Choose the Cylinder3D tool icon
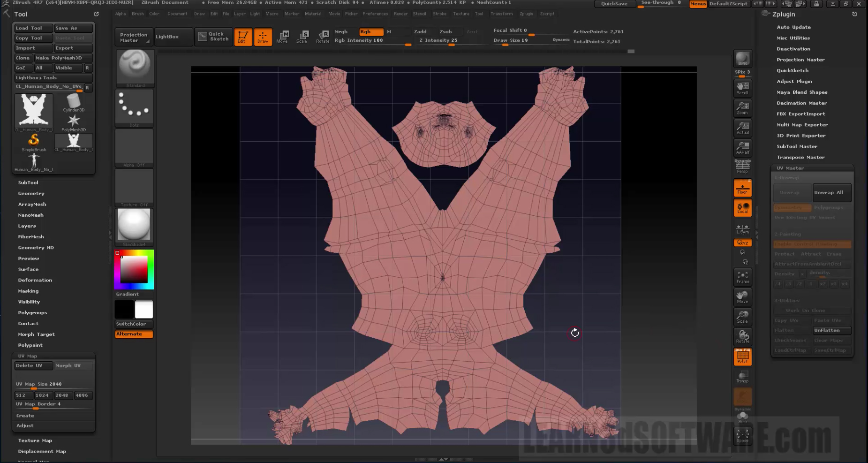Image resolution: width=868 pixels, height=463 pixels. tap(74, 103)
